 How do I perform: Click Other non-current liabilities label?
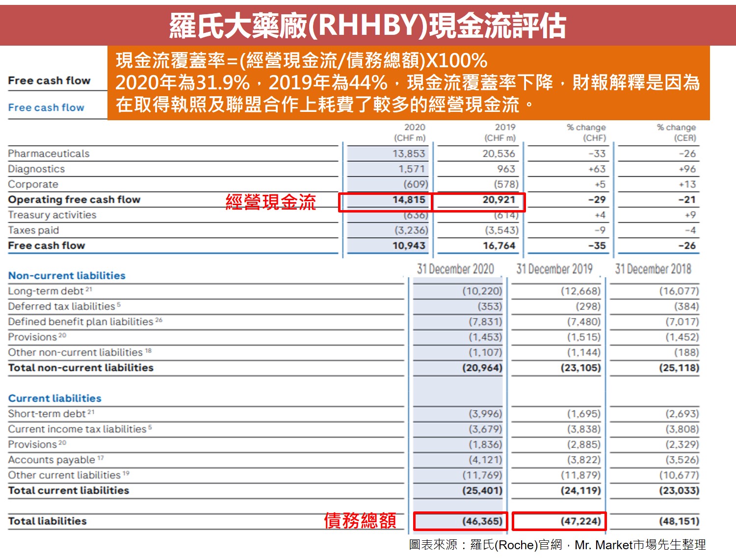pos(80,352)
